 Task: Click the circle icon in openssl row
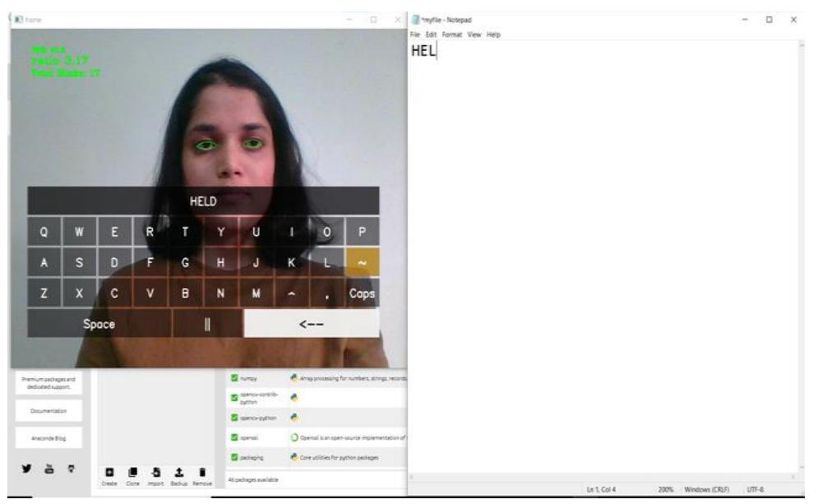294,437
